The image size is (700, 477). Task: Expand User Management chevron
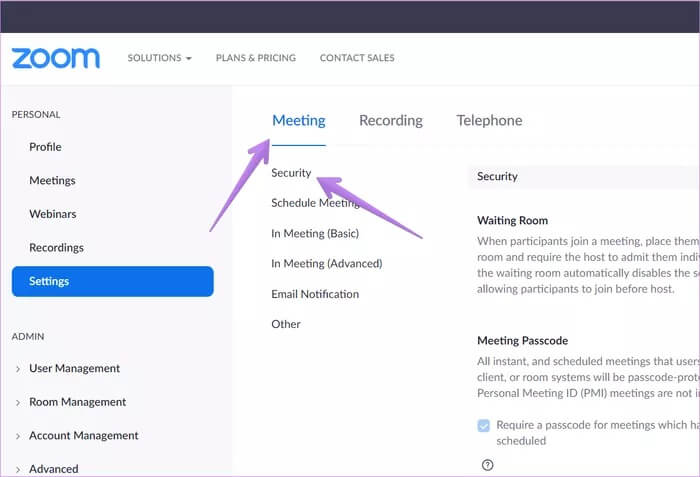click(18, 369)
